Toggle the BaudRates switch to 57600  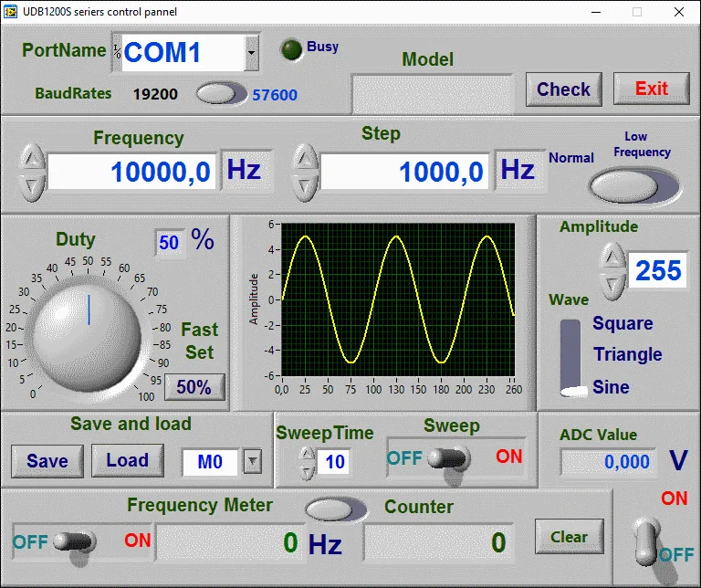(220, 93)
